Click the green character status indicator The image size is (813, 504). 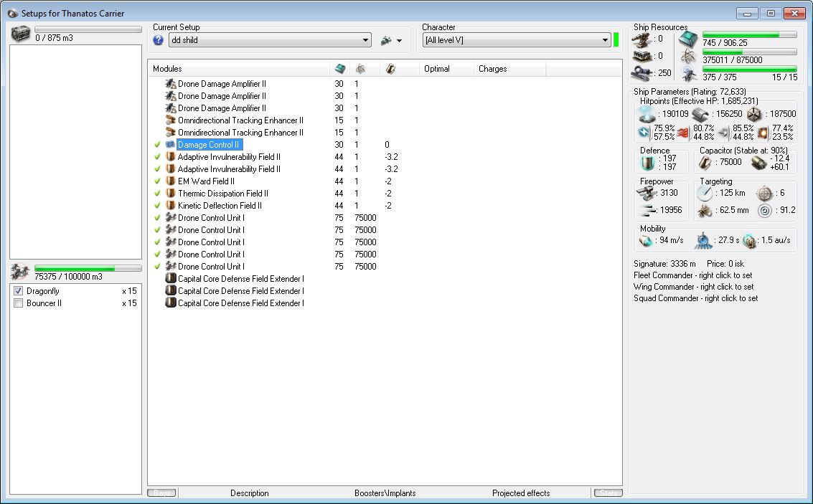[616, 40]
